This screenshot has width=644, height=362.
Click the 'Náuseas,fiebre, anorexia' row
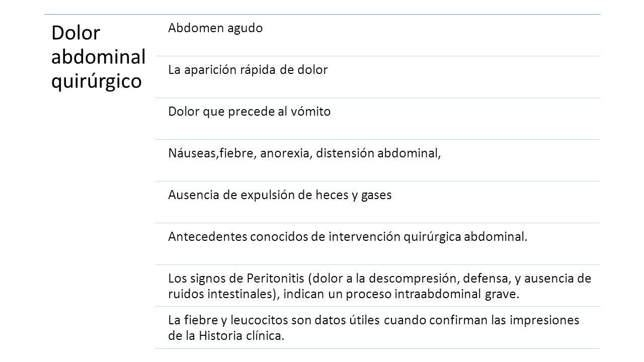(378, 160)
